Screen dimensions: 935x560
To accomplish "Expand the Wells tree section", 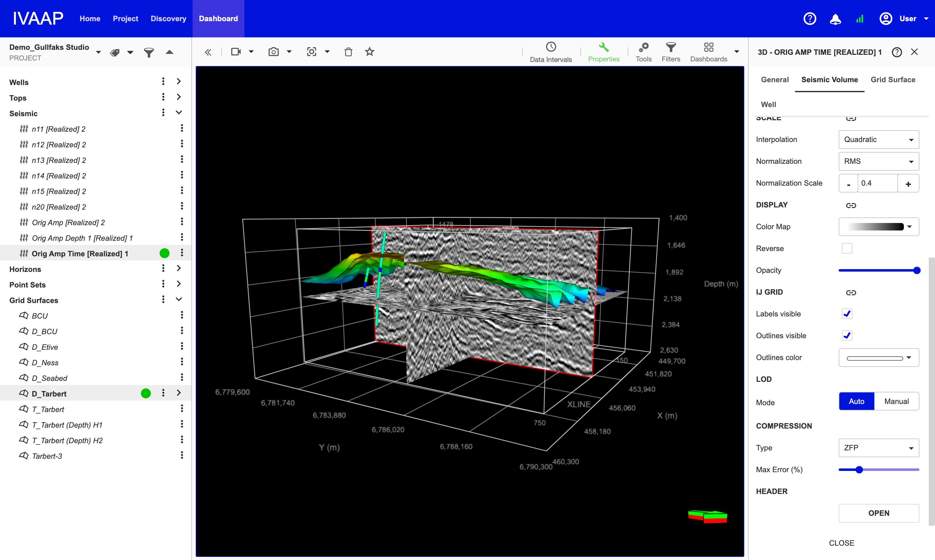I will 179,82.
